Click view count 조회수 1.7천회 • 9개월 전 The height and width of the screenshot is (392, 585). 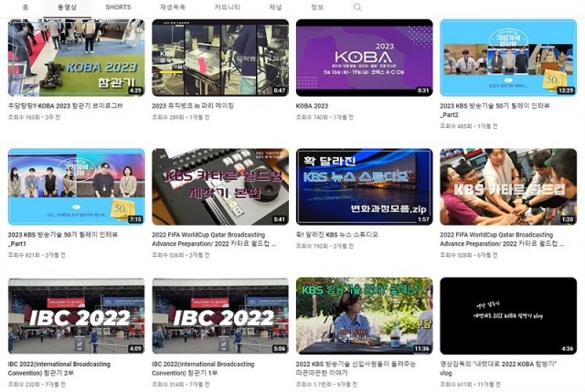click(326, 384)
